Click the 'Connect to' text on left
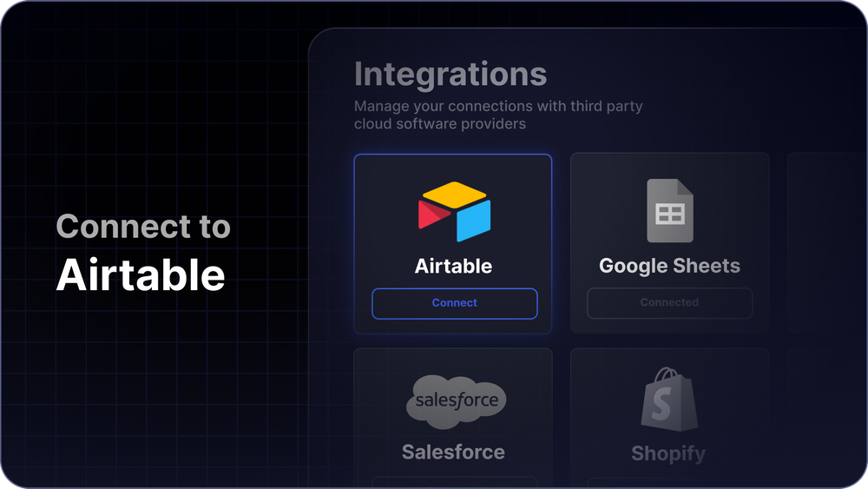This screenshot has height=489, width=868. (x=143, y=227)
